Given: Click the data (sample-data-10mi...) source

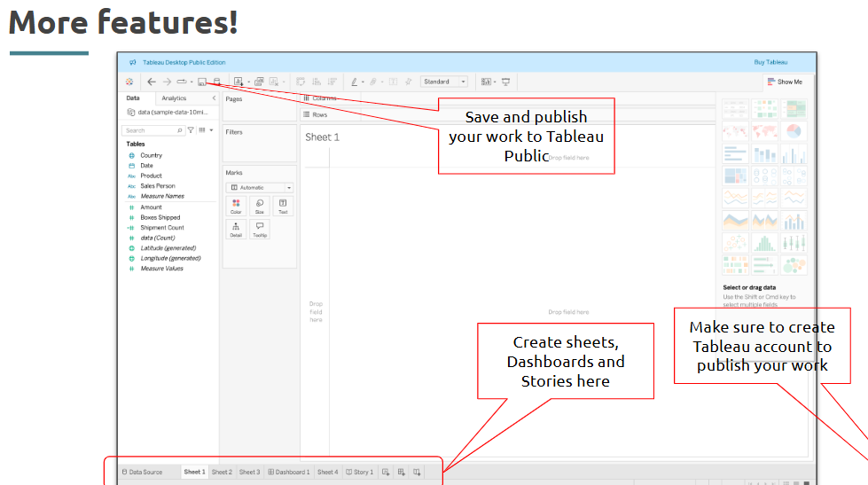Looking at the screenshot, I should [168, 112].
